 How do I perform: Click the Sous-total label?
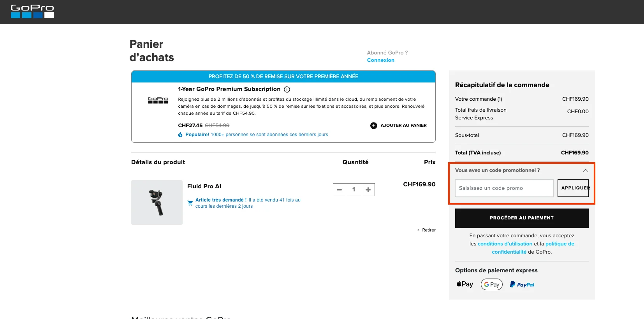(x=467, y=135)
